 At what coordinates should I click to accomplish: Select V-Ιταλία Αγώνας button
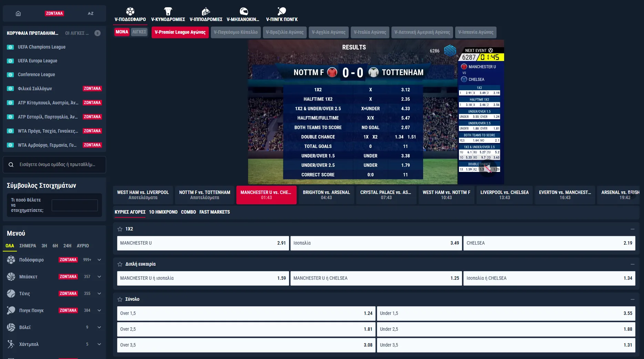pos(370,32)
